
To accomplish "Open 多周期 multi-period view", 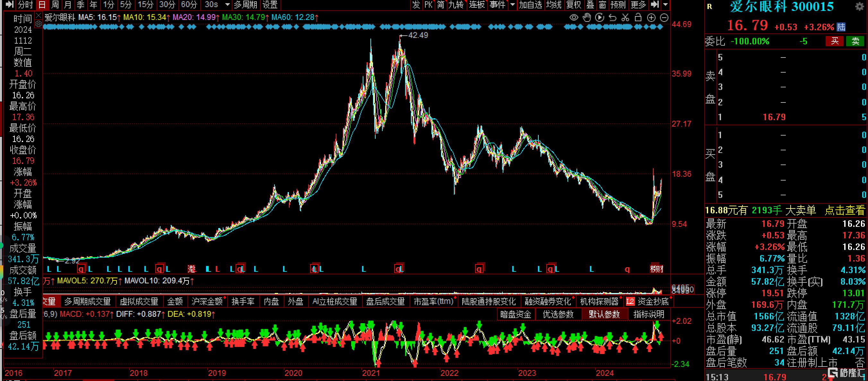I will coord(245,5).
